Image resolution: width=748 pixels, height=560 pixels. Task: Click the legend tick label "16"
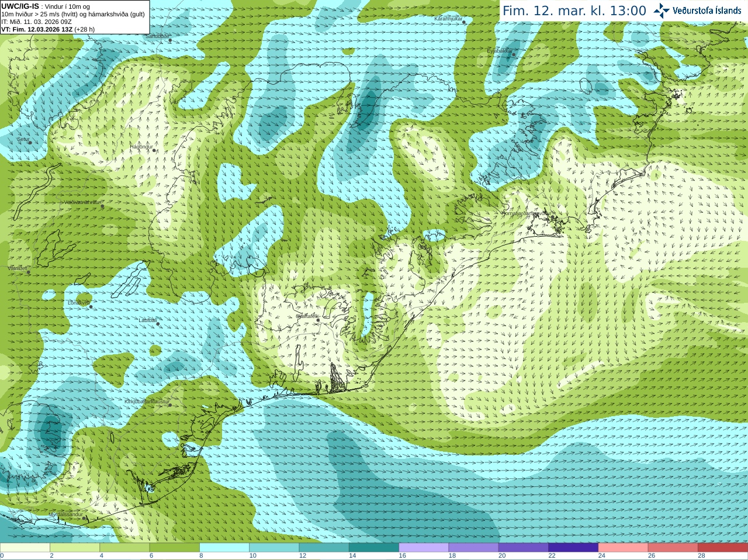coord(403,556)
